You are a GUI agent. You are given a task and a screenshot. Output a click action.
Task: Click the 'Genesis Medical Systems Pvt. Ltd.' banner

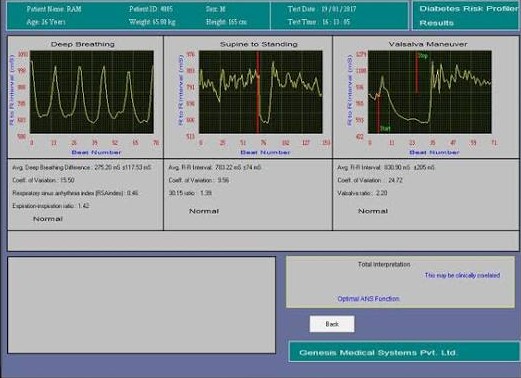(x=404, y=352)
